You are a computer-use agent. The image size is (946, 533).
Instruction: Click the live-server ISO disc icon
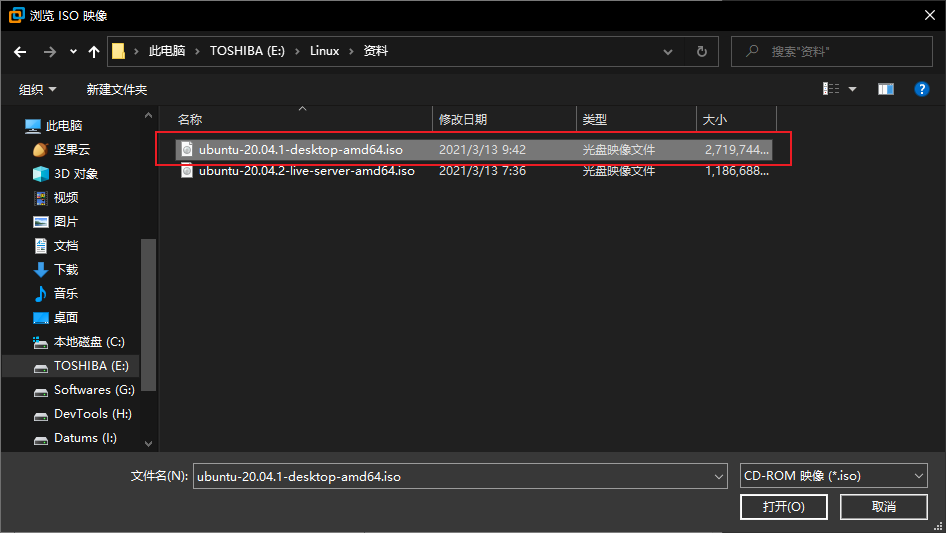tap(187, 171)
